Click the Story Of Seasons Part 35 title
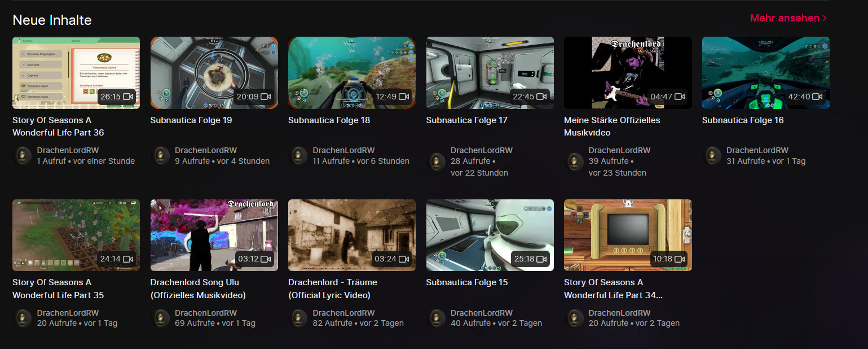868x349 pixels. (x=58, y=289)
